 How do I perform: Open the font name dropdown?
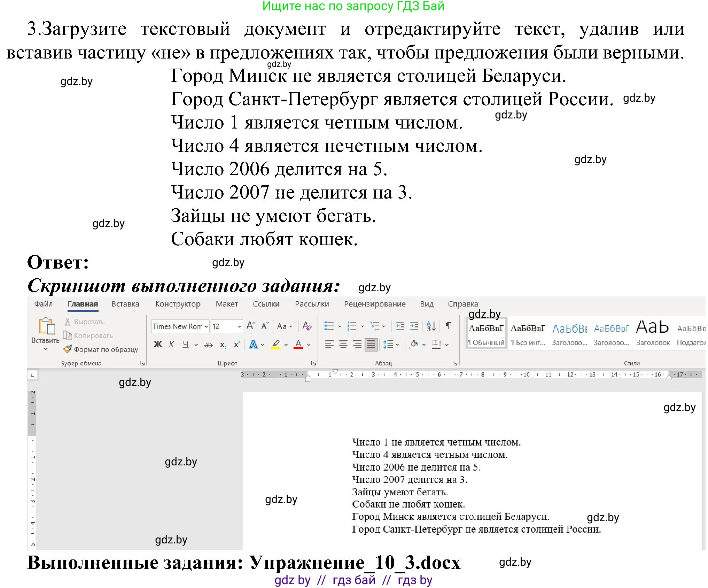click(206, 327)
